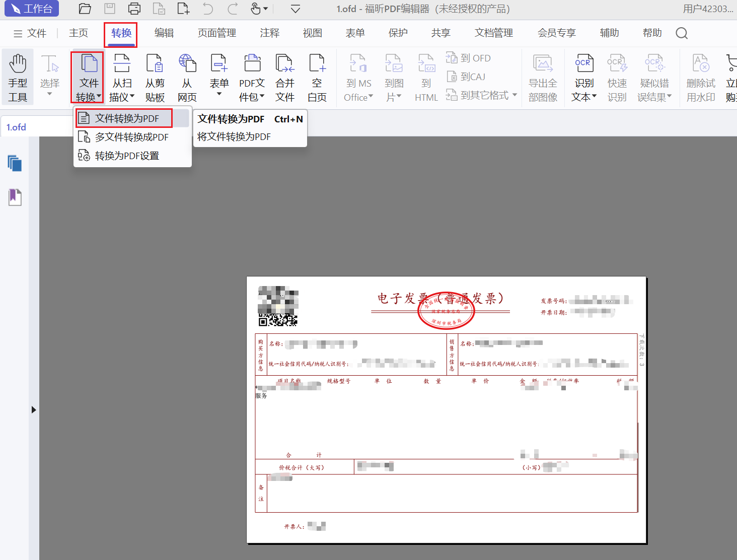The height and width of the screenshot is (560, 737).
Task: Export all images with 导出全部图像
Action: (543, 77)
